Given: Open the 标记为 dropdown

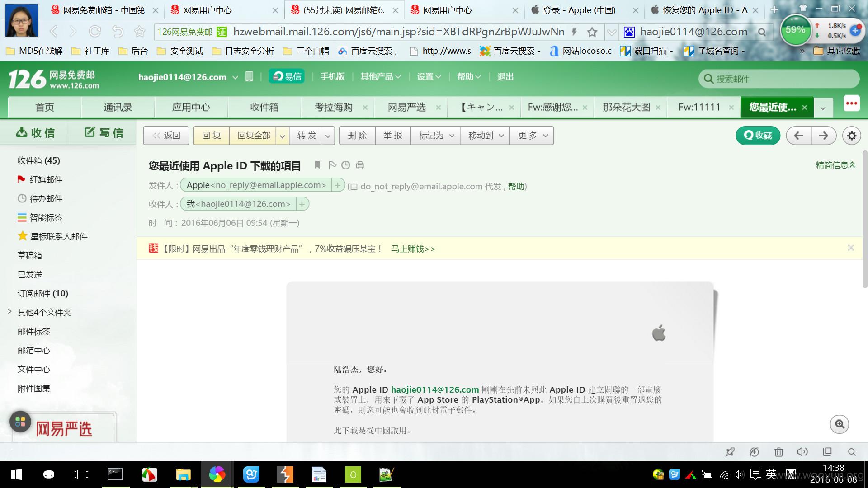Looking at the screenshot, I should tap(436, 136).
